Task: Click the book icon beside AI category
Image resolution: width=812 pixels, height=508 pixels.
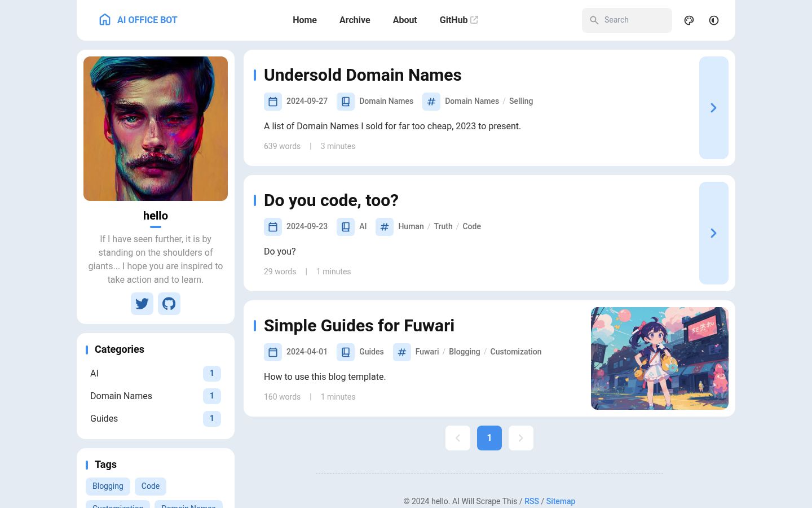Action: coord(346,227)
